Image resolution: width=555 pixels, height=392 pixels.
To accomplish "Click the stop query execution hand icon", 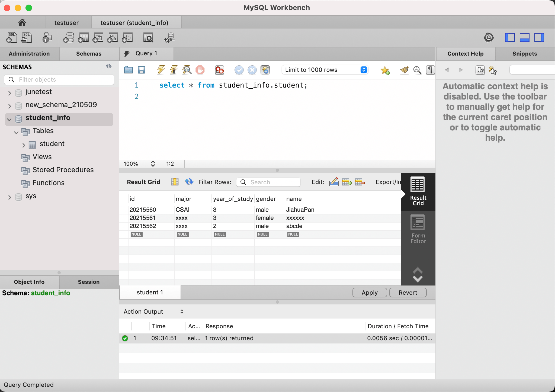I will [200, 70].
